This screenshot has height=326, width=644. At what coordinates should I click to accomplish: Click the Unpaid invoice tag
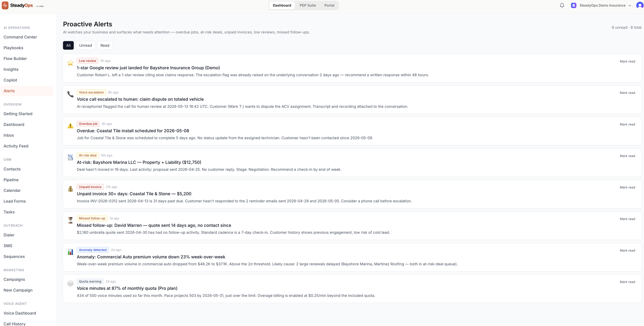pos(90,187)
